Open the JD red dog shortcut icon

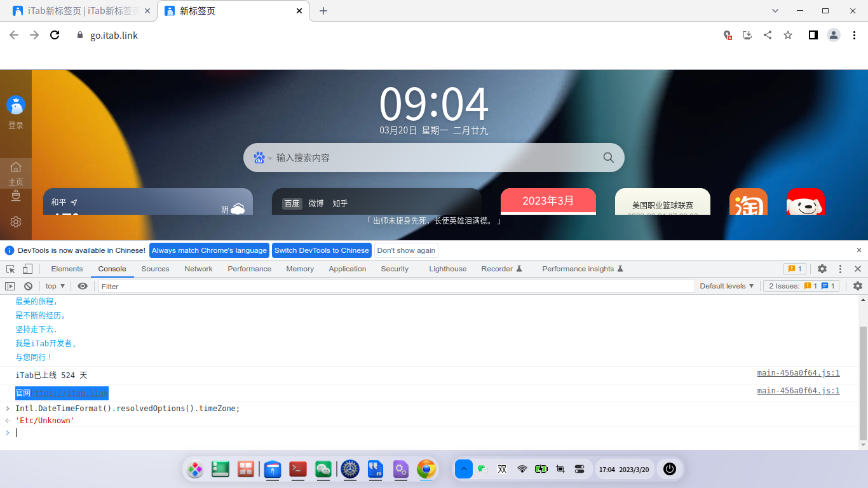coord(806,201)
